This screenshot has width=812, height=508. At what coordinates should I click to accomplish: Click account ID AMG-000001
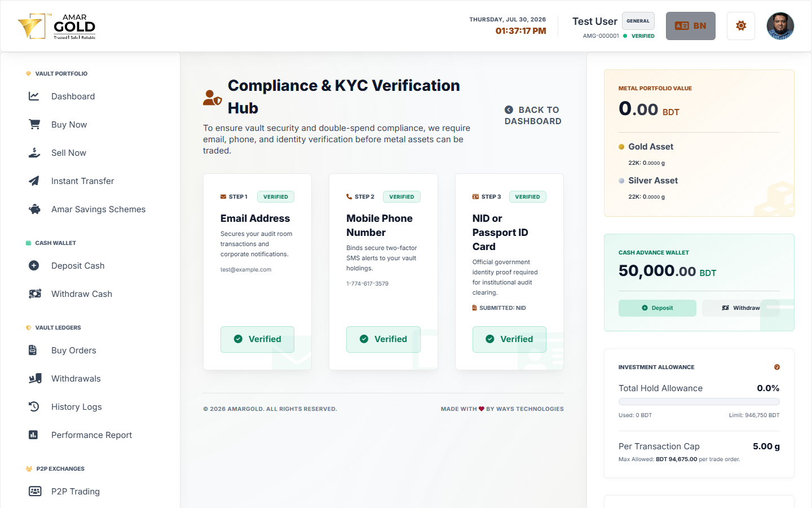(x=601, y=36)
